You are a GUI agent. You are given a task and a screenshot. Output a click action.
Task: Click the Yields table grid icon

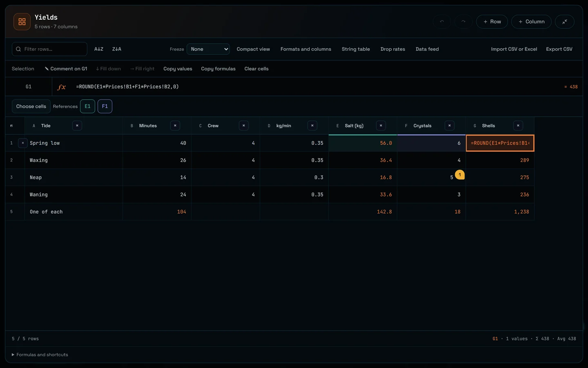pyautogui.click(x=22, y=22)
